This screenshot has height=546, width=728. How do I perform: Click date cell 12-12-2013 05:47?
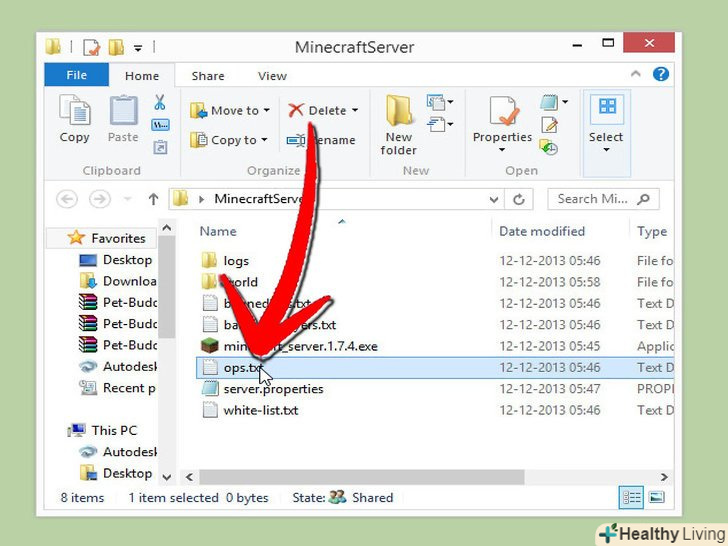pyautogui.click(x=550, y=389)
